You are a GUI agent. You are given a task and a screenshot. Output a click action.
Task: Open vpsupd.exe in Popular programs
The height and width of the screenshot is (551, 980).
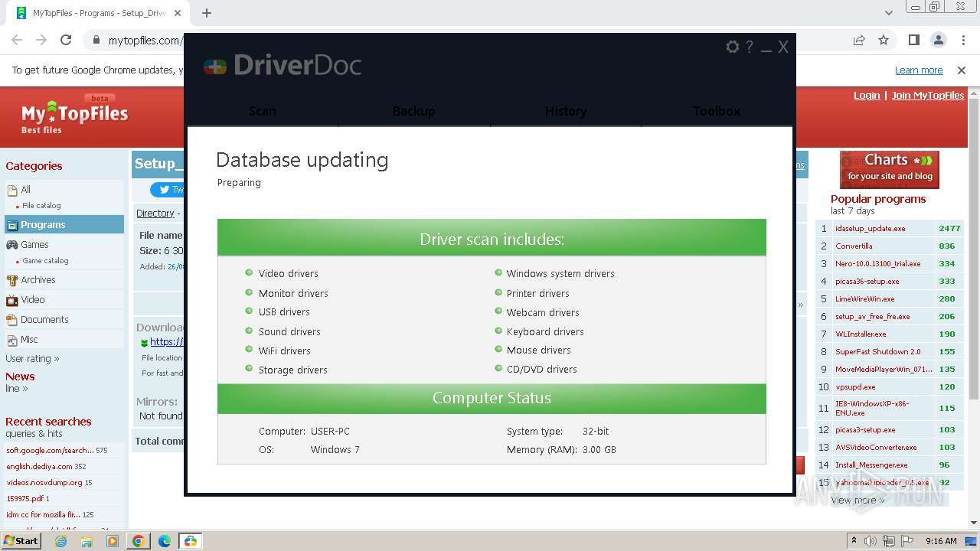point(855,386)
